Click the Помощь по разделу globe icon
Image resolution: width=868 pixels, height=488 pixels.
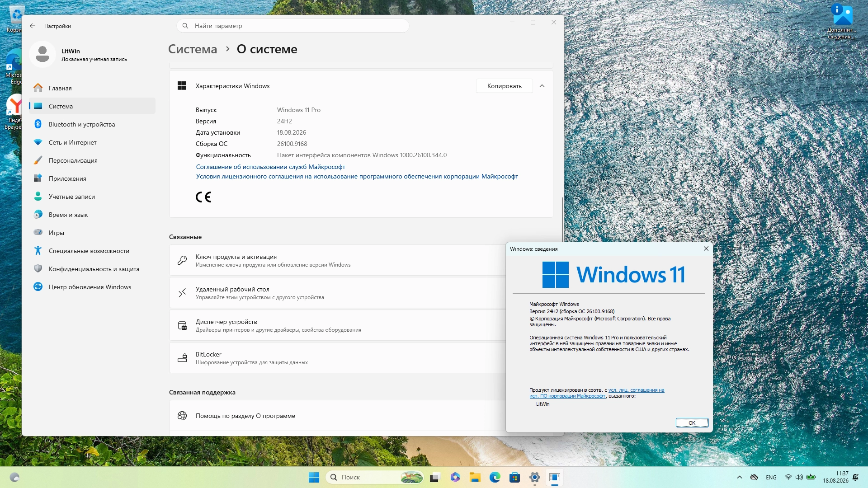pos(182,416)
